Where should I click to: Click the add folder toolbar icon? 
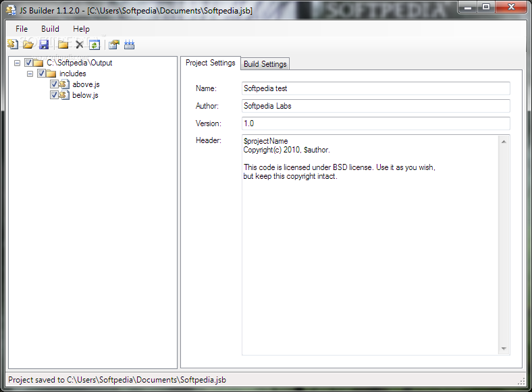tap(63, 45)
